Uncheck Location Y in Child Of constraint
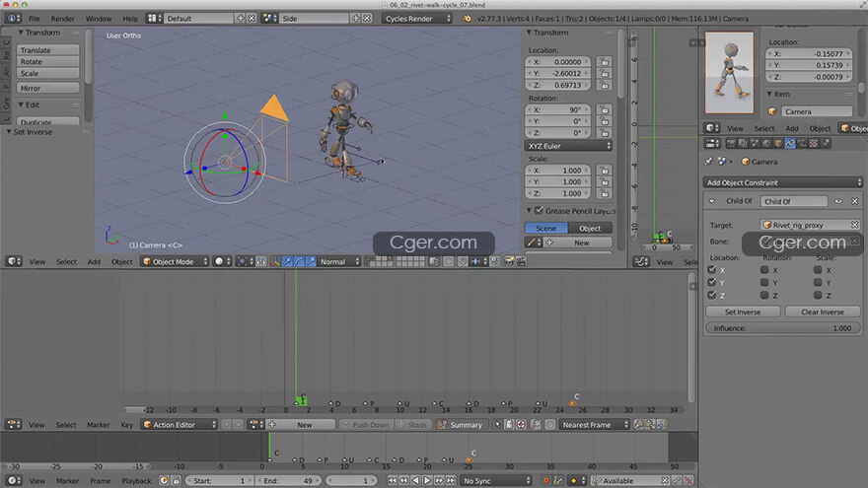The width and height of the screenshot is (868, 488). (712, 282)
